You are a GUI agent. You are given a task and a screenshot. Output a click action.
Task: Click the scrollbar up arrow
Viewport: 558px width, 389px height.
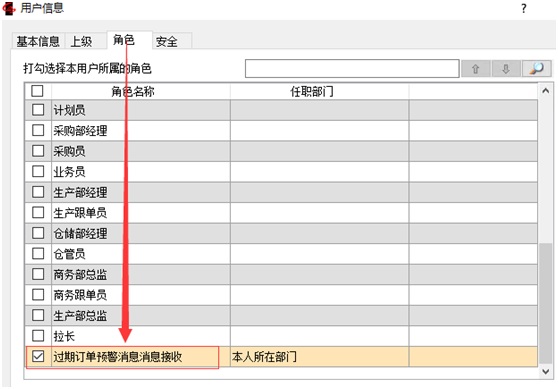[x=546, y=91]
